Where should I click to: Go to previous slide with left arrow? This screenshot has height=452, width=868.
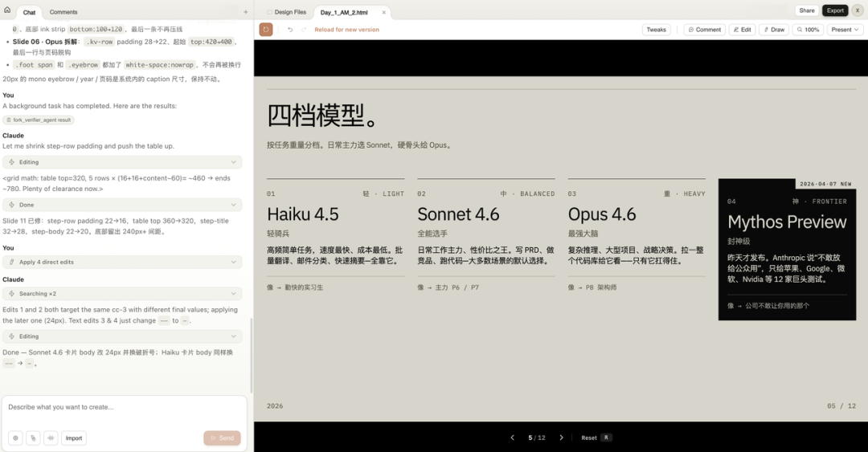point(513,438)
